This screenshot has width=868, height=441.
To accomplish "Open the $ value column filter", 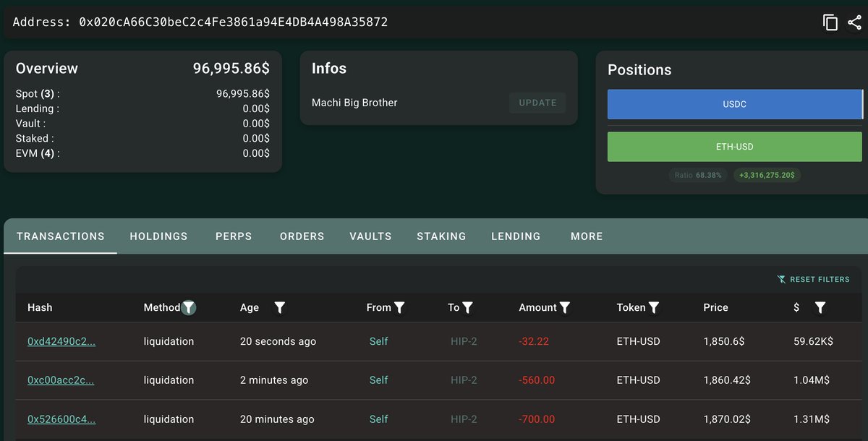I will pos(820,307).
